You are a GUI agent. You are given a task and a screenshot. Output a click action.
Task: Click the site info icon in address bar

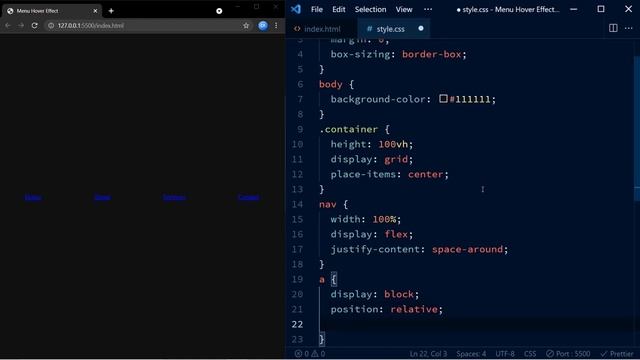click(51, 25)
